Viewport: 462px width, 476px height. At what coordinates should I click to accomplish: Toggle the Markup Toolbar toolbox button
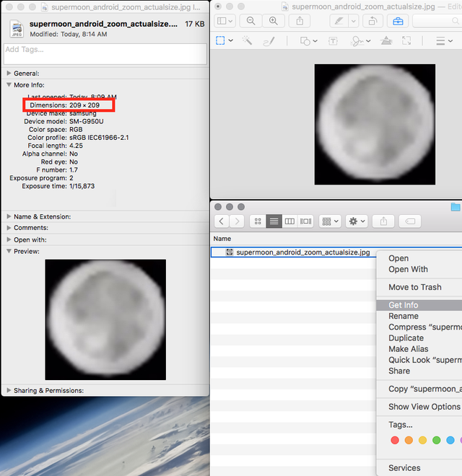pyautogui.click(x=398, y=21)
